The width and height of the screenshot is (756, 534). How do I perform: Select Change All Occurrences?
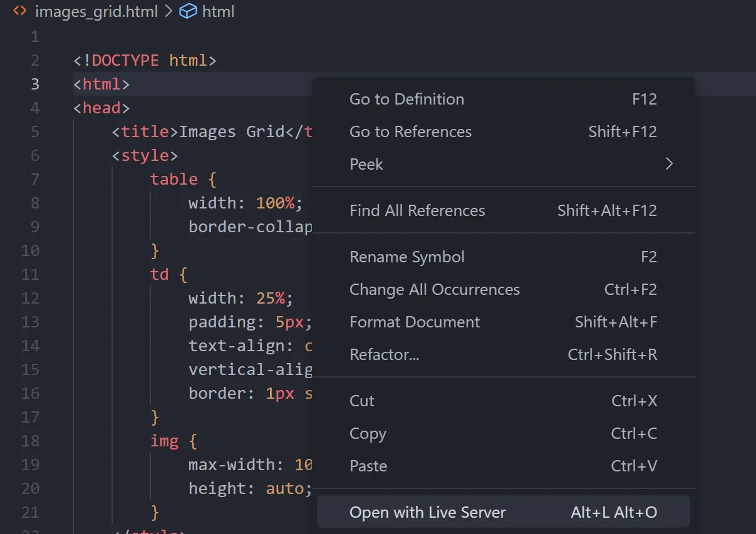click(x=435, y=289)
